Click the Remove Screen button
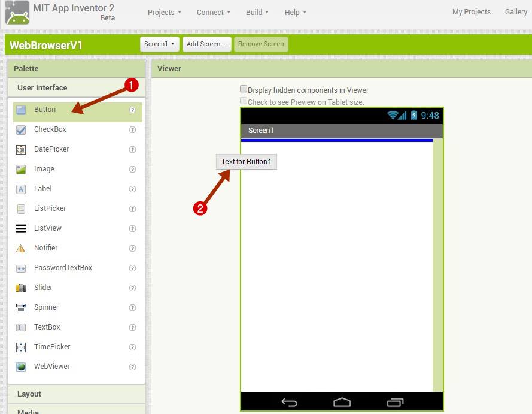The width and height of the screenshot is (532, 414). [x=261, y=44]
